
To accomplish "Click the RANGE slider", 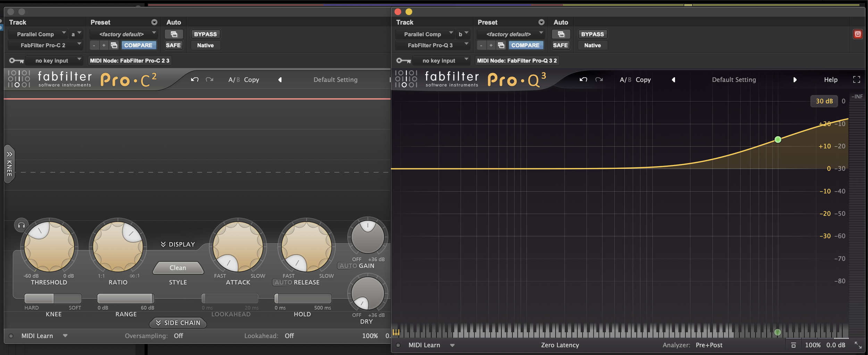I will click(x=126, y=298).
